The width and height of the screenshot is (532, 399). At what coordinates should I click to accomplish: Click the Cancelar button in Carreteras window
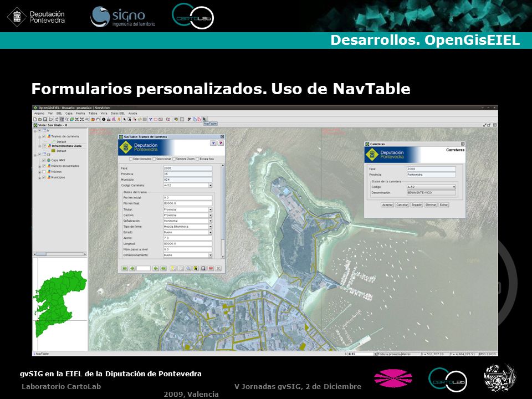(402, 205)
